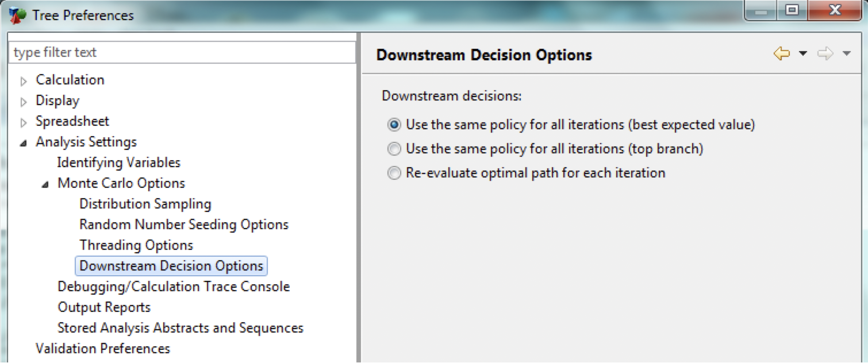Click the type filter text field
Image resolution: width=868 pixels, height=363 pixels.
tap(182, 52)
